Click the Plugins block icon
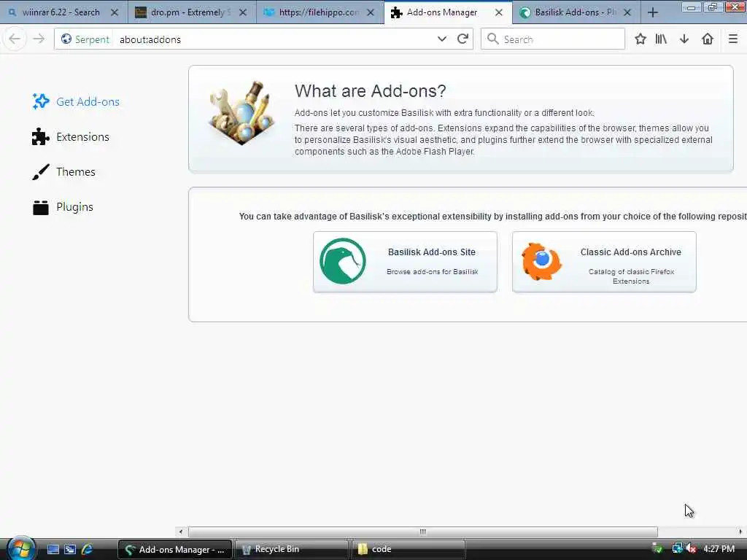 41,208
